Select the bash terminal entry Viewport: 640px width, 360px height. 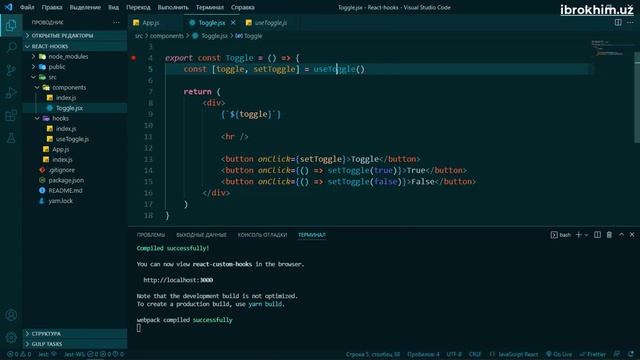coord(561,235)
